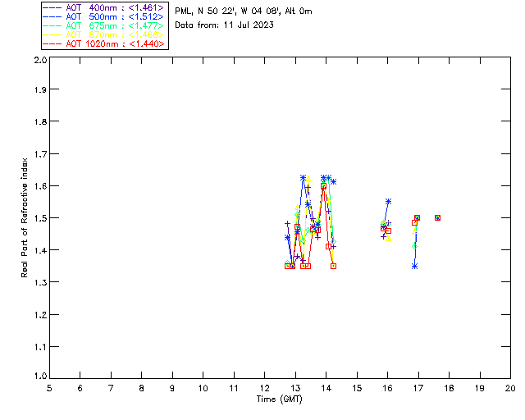
Task: Click the PML station location header text
Action: [x=244, y=11]
